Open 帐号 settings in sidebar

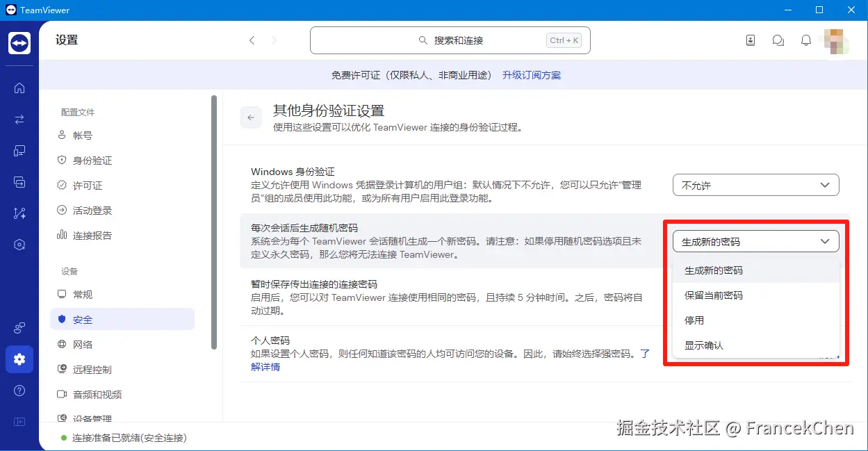[x=122, y=136]
